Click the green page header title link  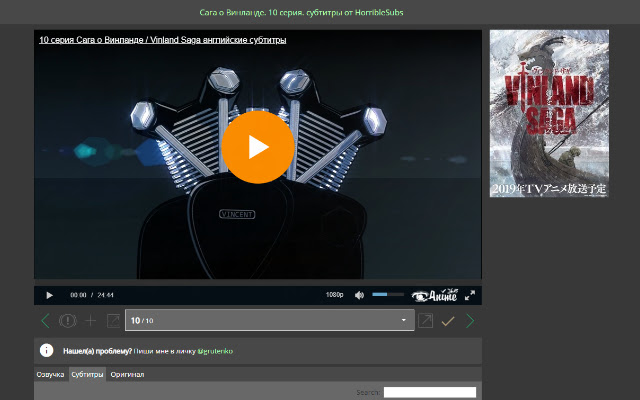click(x=301, y=13)
